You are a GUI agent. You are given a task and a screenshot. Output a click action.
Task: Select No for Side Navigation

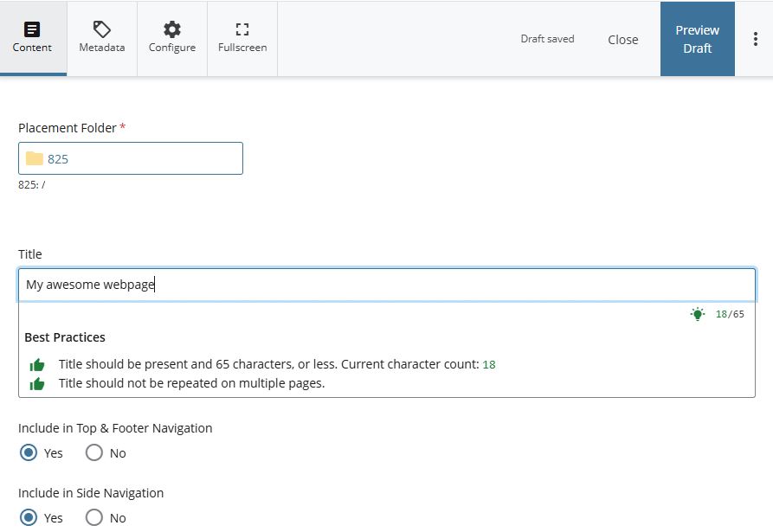click(x=93, y=517)
